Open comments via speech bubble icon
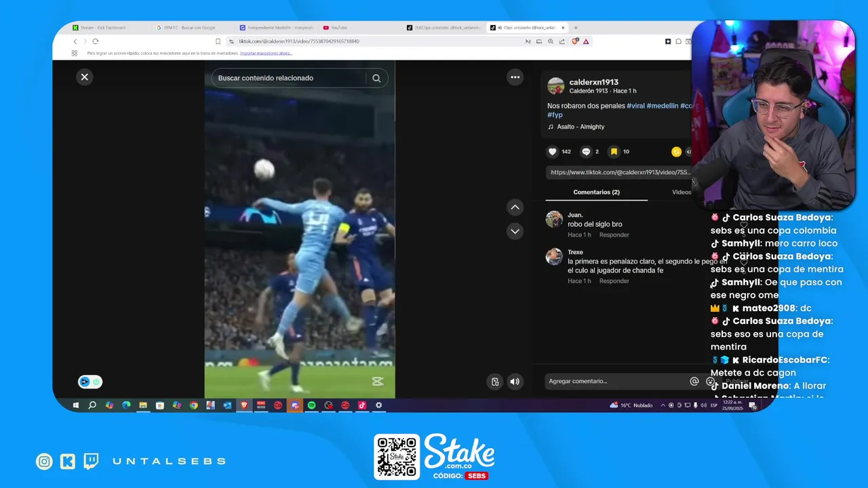Image resolution: width=868 pixels, height=488 pixels. (x=587, y=152)
